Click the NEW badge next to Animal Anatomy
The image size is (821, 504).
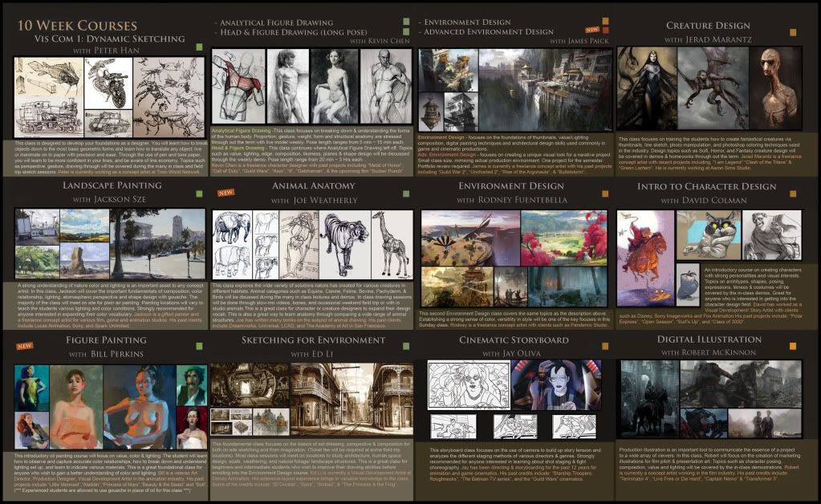(x=226, y=193)
